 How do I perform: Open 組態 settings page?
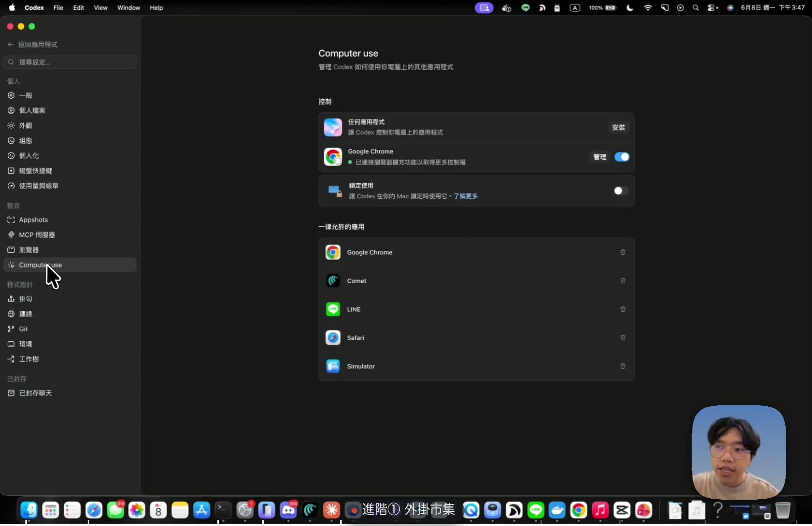[x=70, y=141]
